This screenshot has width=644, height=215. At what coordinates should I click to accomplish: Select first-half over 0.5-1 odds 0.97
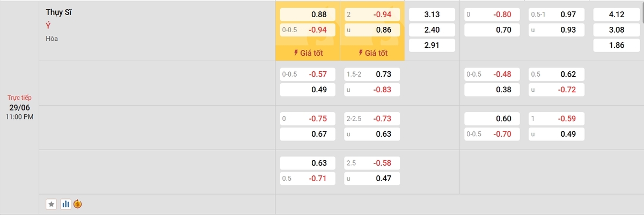click(x=556, y=14)
